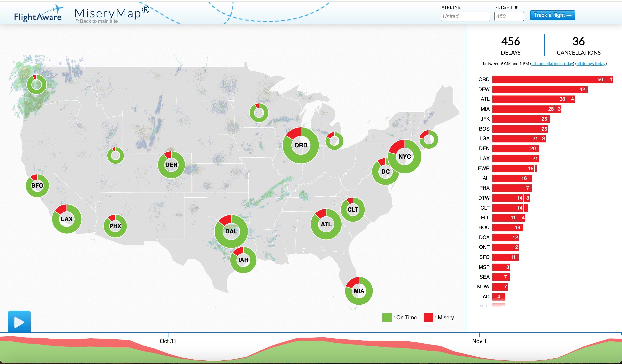Click the DFW bar in delays list
This screenshot has width=622, height=364.
click(x=539, y=89)
